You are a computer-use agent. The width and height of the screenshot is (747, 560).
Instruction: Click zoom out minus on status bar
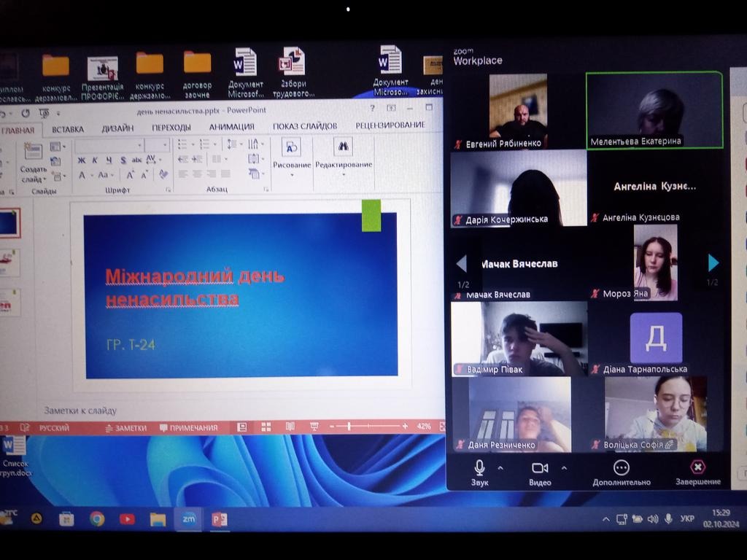(332, 427)
